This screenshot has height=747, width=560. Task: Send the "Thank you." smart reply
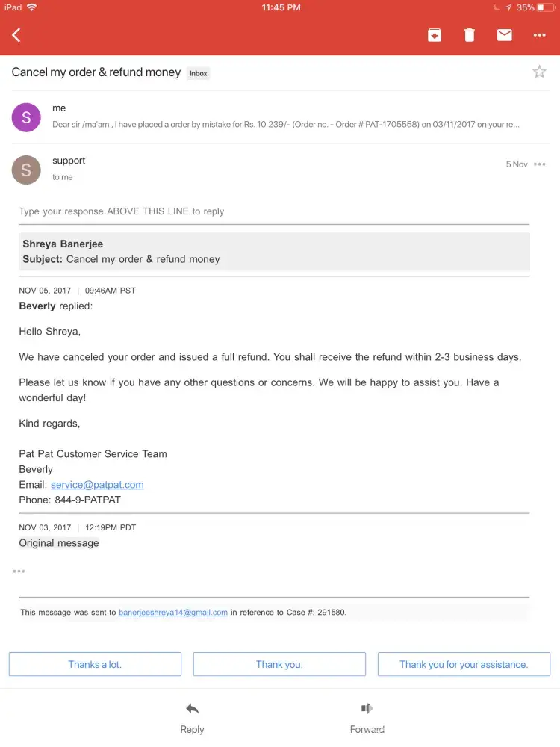279,664
